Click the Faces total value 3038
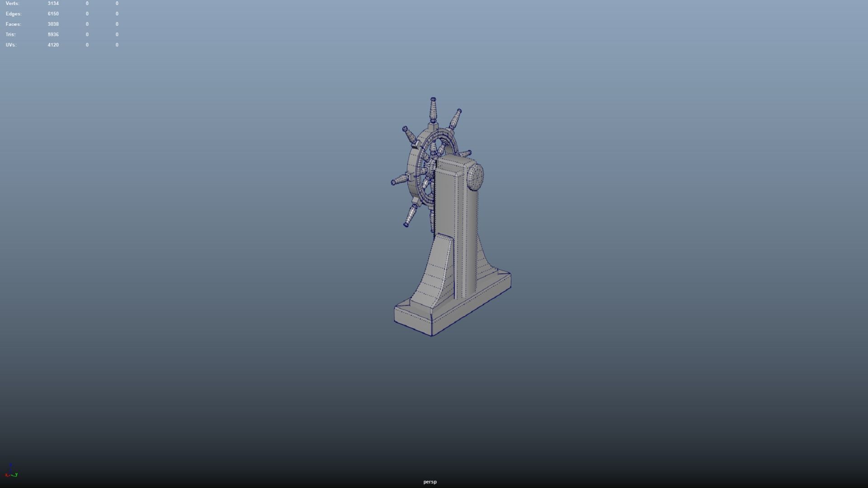 (53, 24)
